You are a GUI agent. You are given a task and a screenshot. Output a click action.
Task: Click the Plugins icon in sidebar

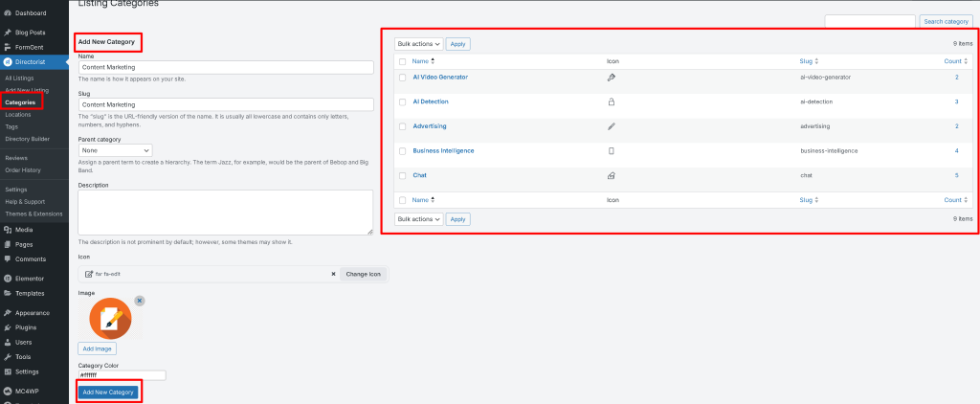pyautogui.click(x=8, y=326)
